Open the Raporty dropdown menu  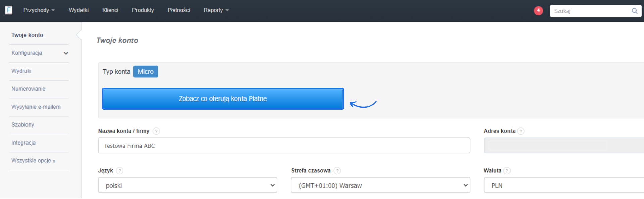216,10
